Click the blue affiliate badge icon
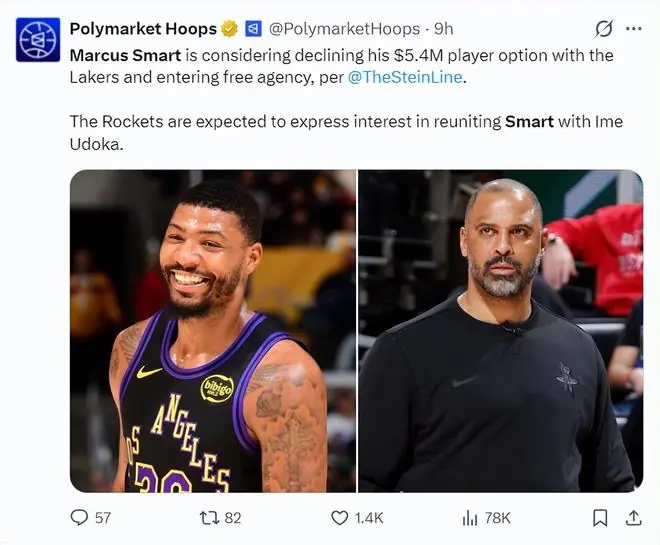The width and height of the screenshot is (660, 545). click(x=253, y=29)
